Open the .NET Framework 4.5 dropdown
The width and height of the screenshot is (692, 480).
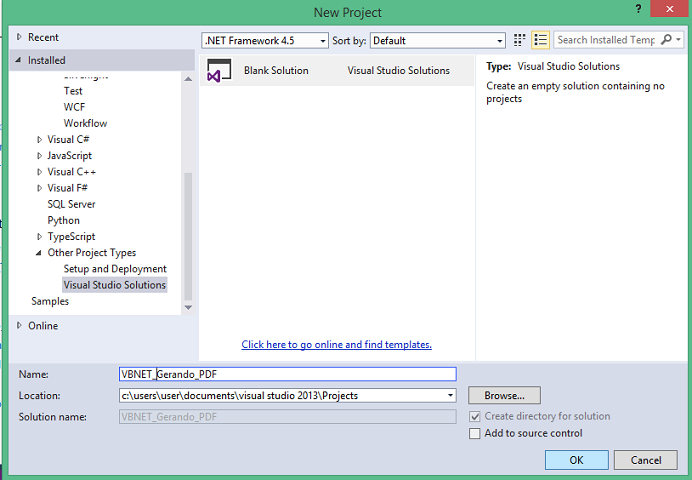point(265,41)
